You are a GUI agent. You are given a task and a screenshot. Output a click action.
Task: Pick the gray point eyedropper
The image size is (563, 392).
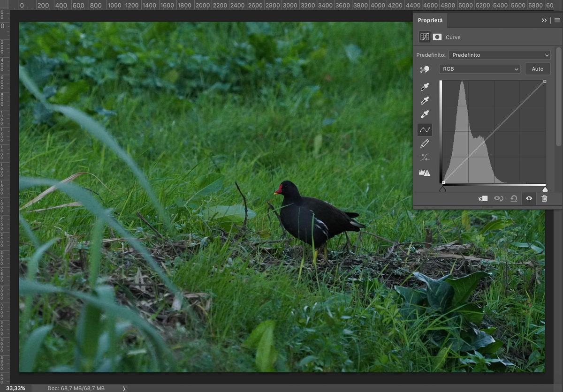(x=425, y=101)
